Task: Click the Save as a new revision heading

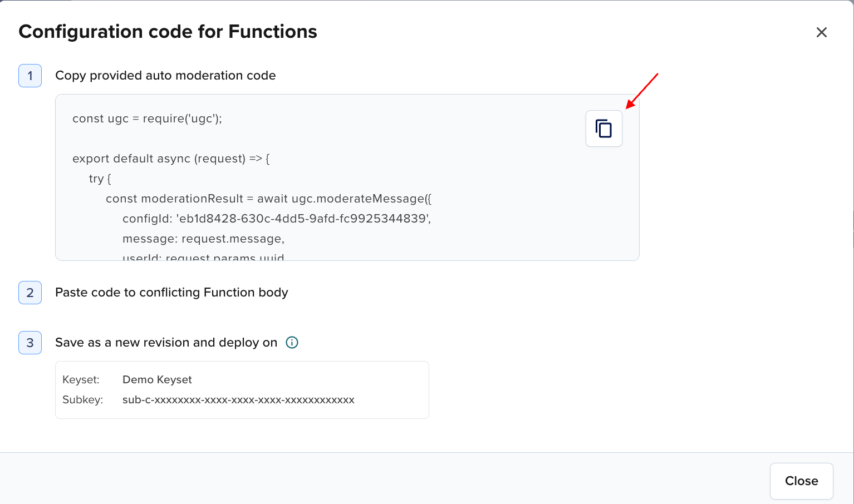Action: 166,342
